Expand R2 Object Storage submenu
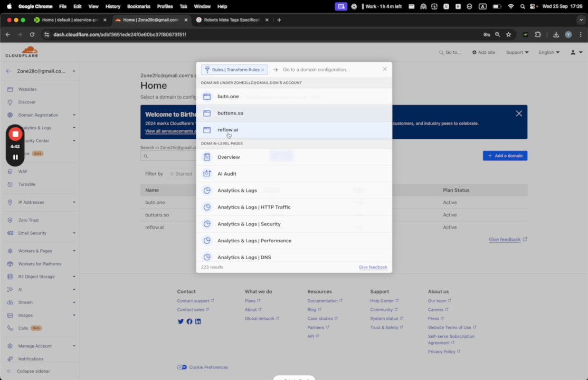The height and width of the screenshot is (380, 588). pos(74,277)
